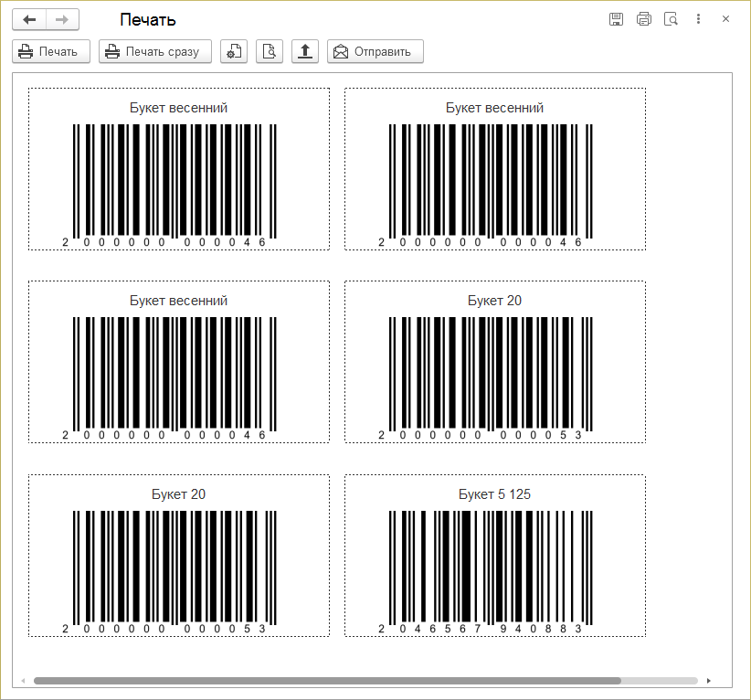Click the preview icon in the title bar

(x=671, y=19)
